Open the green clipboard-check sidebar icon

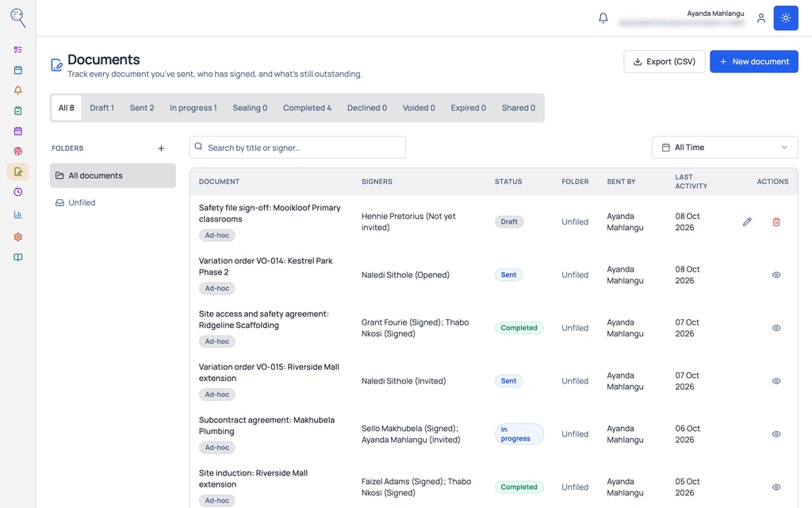(18, 110)
